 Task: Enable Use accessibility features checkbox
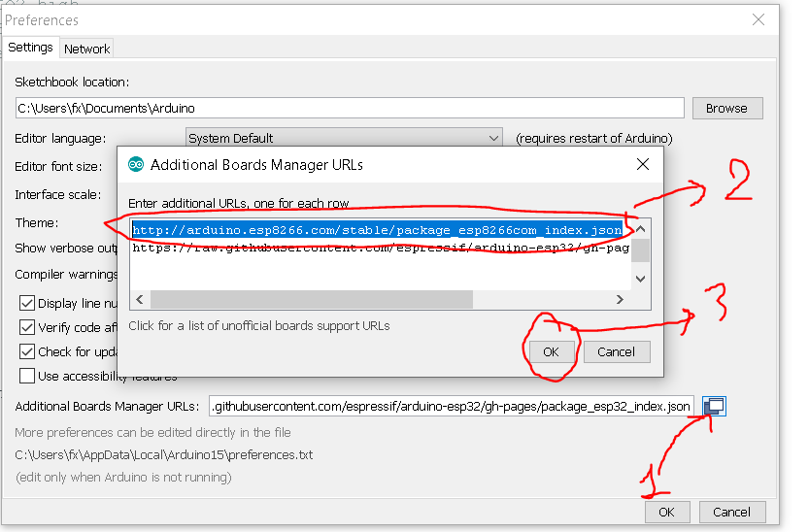[27, 376]
